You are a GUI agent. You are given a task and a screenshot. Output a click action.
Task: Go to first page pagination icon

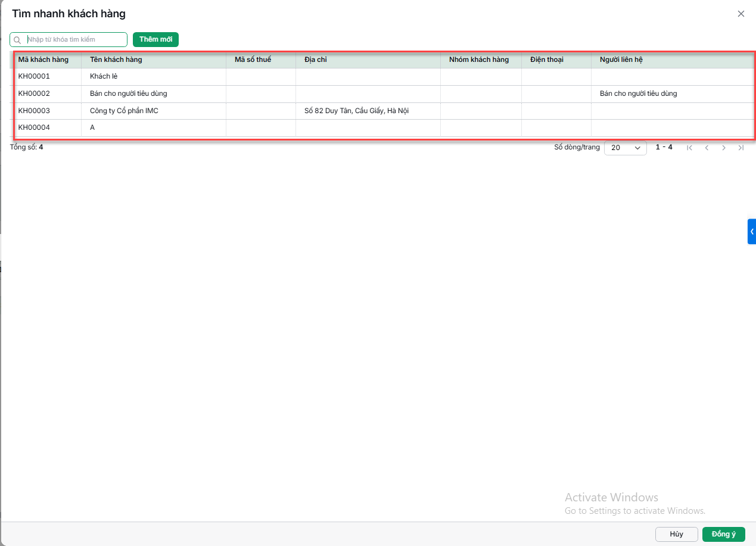pos(690,148)
